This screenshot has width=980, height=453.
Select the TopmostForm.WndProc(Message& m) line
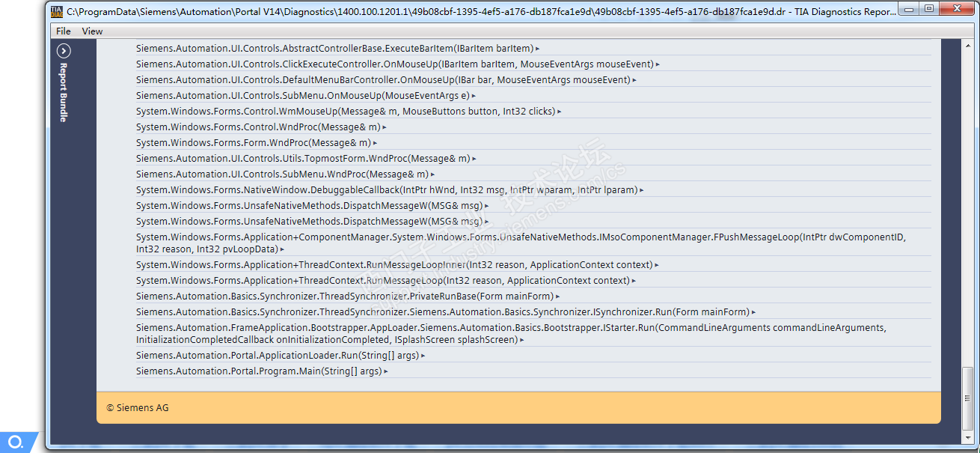[303, 159]
